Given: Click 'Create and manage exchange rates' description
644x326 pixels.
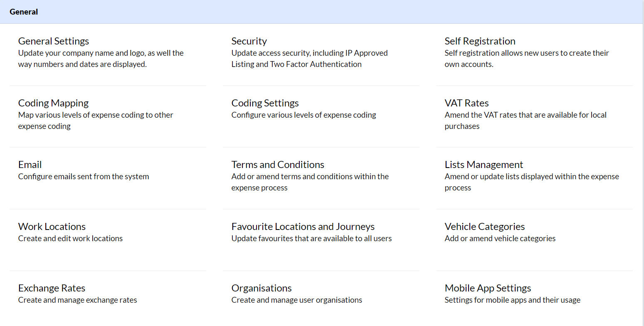Looking at the screenshot, I should [x=78, y=300].
